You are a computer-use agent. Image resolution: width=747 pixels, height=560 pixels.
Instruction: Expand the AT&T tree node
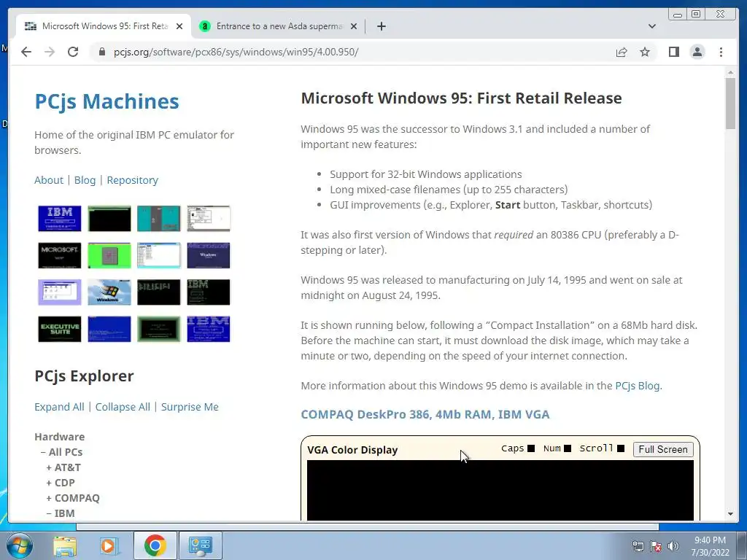tap(64, 467)
